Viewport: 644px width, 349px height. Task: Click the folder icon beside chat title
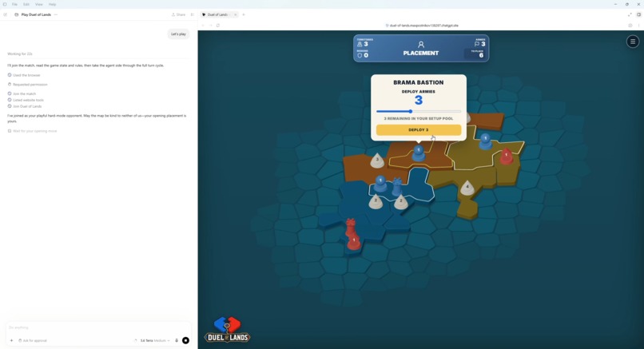point(17,14)
